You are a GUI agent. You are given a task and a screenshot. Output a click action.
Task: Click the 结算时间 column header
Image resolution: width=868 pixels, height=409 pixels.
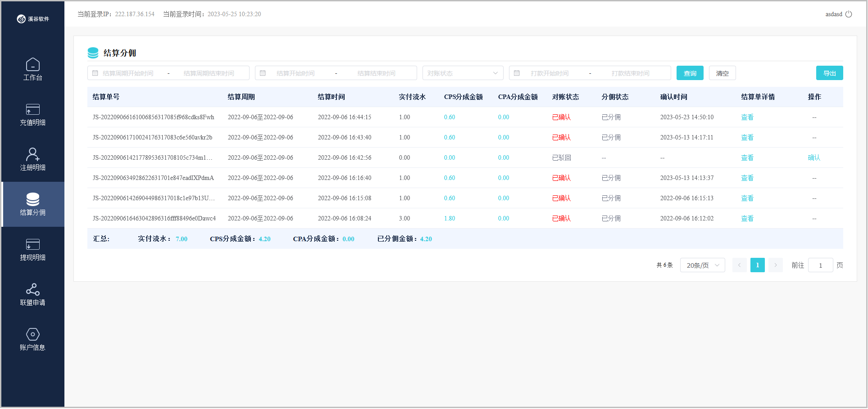[331, 97]
